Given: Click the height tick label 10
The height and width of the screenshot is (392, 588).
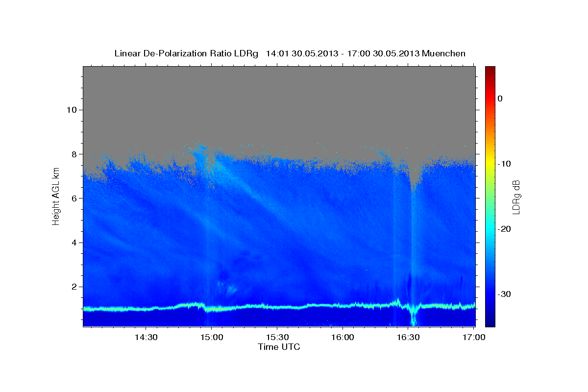Looking at the screenshot, I should [73, 110].
